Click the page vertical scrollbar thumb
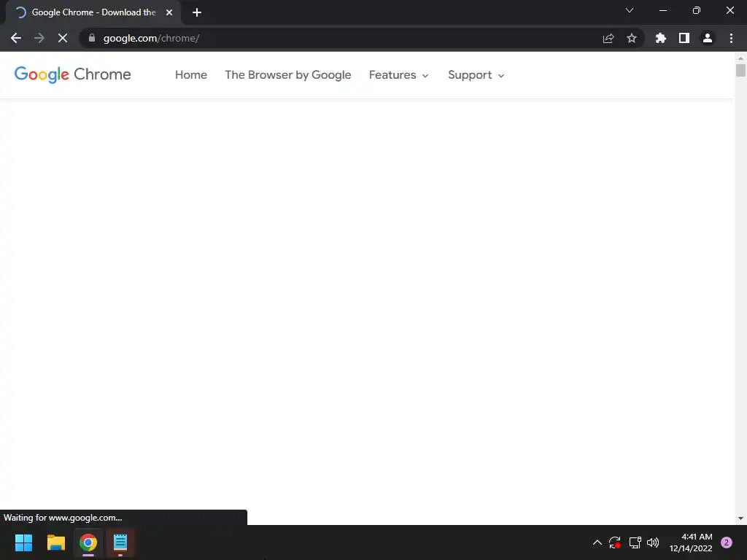747x560 pixels. coord(740,69)
